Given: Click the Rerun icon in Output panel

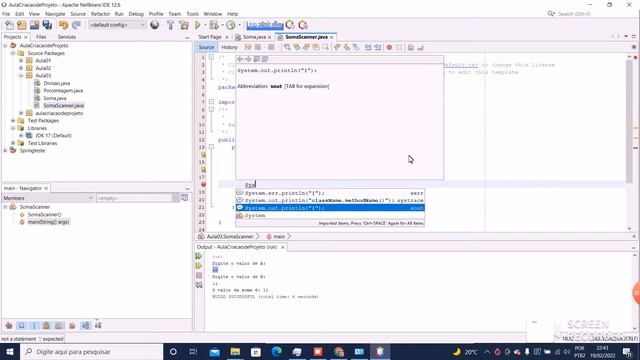Looking at the screenshot, I should point(199,256).
